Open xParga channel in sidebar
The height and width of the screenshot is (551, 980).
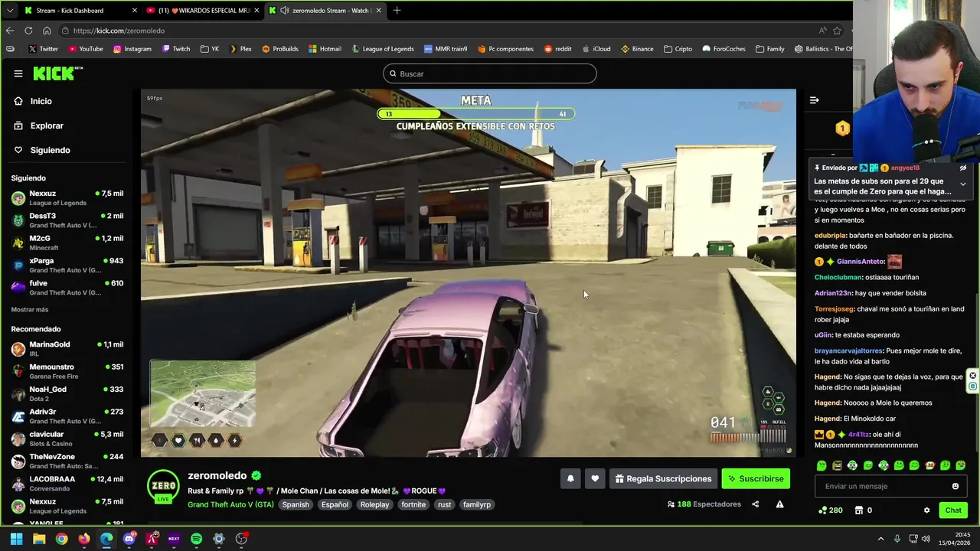click(67, 265)
